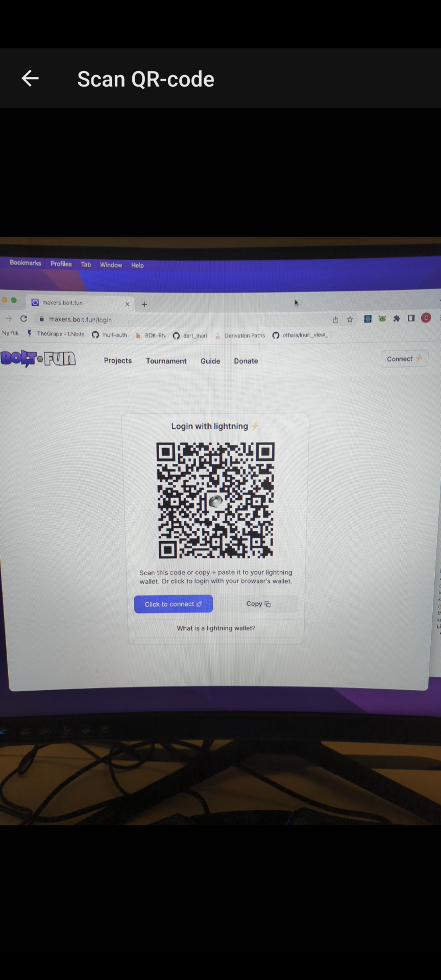Open the Donate navigation item
Image resolution: width=441 pixels, height=980 pixels.
(x=246, y=361)
